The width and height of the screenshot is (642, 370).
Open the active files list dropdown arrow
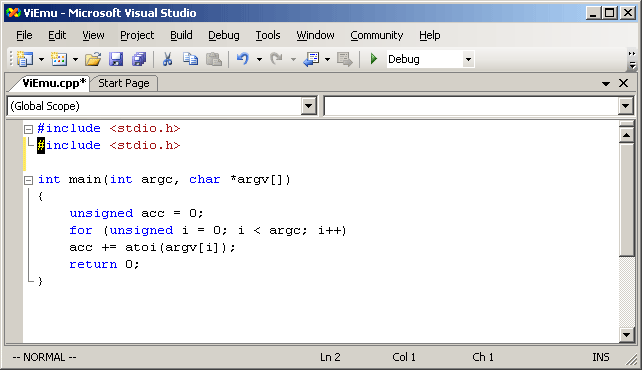[606, 84]
